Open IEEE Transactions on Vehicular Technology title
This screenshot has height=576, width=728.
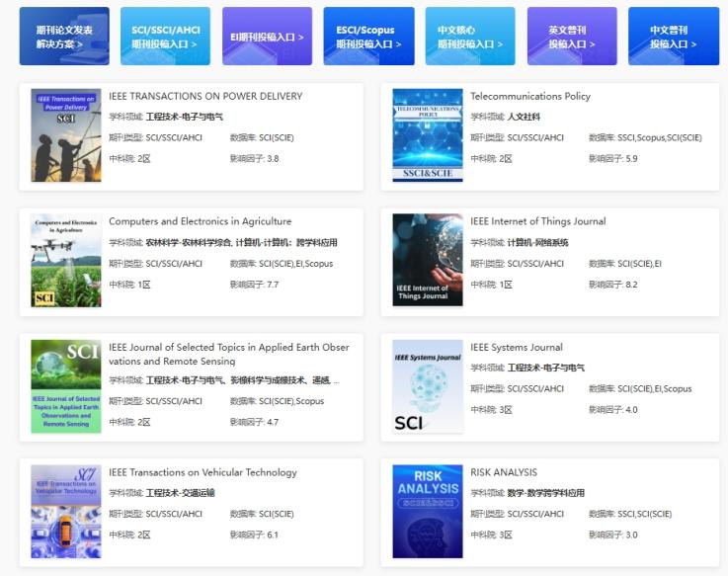pos(202,472)
